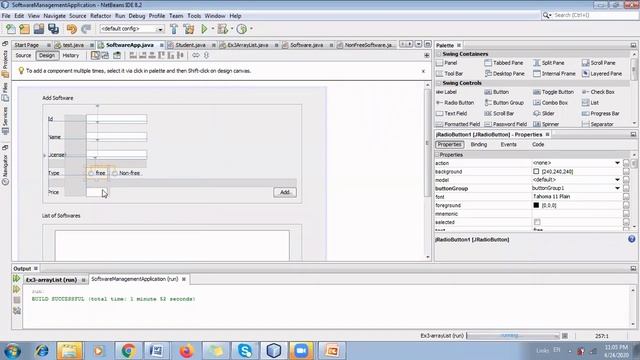Collapse the Properties category header
Screen dimensions: 640x360
(x=437, y=155)
